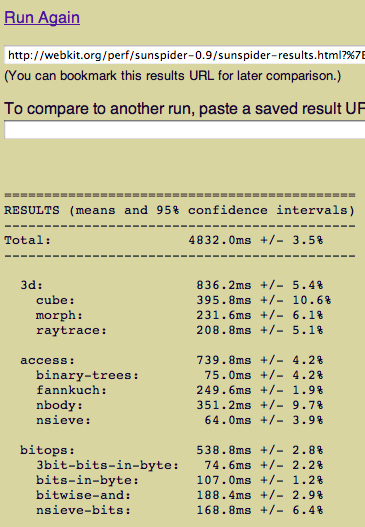
Task: Click the nsieve: test label
Action: point(63,420)
